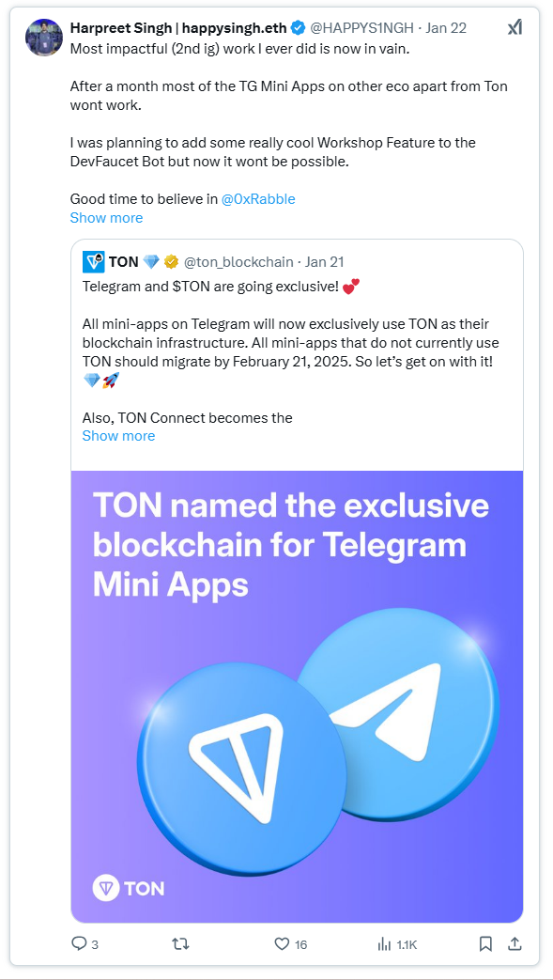Open the TON Telegram Mini Apps image
The width and height of the screenshot is (553, 980).
(x=297, y=695)
